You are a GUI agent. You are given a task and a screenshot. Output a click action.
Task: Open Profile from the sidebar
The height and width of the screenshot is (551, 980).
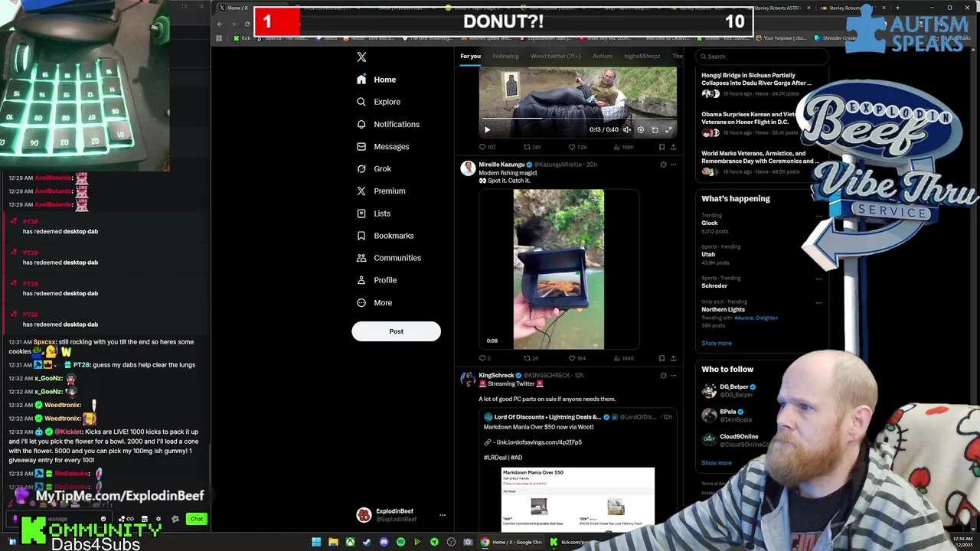pos(377,280)
